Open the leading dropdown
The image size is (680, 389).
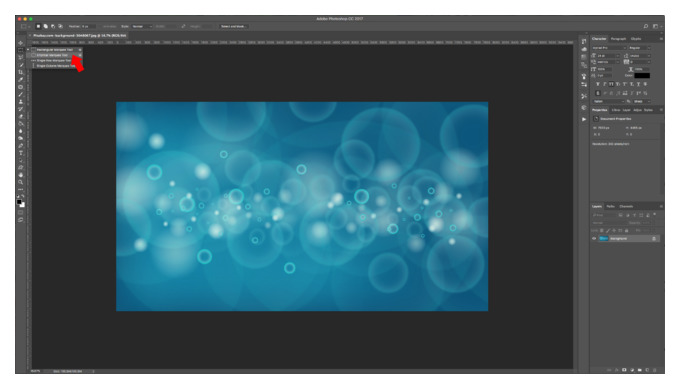click(x=640, y=56)
